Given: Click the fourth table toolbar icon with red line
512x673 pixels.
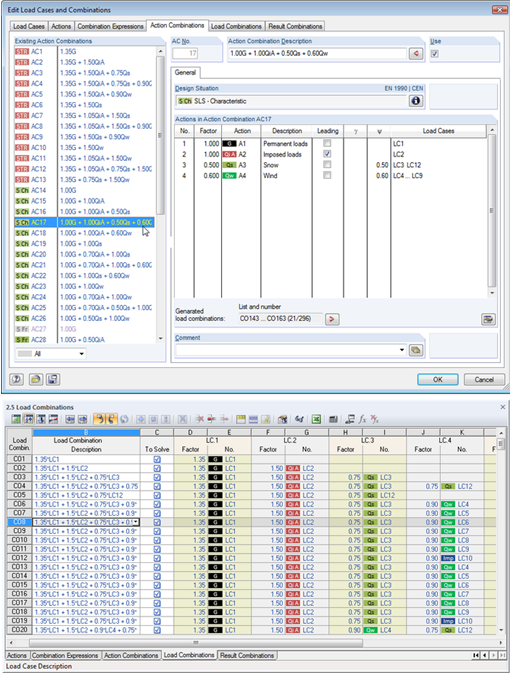Looking at the screenshot, I should (x=53, y=419).
